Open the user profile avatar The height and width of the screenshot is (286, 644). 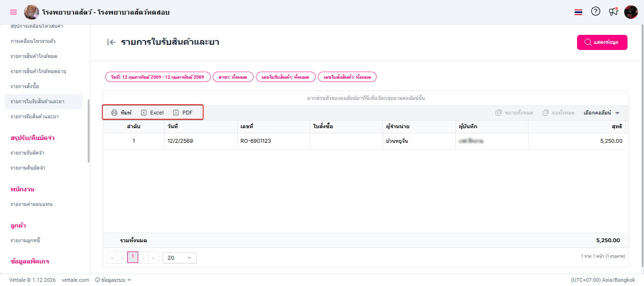pos(631,12)
